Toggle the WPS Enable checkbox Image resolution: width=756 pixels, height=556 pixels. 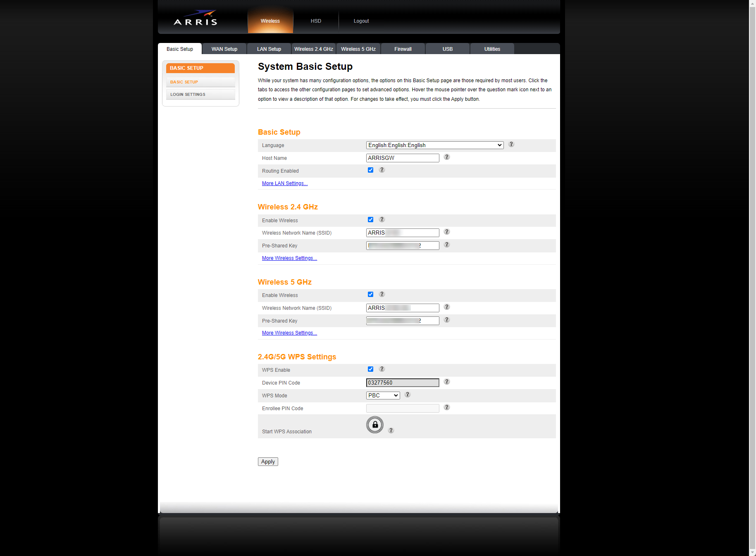pyautogui.click(x=370, y=369)
